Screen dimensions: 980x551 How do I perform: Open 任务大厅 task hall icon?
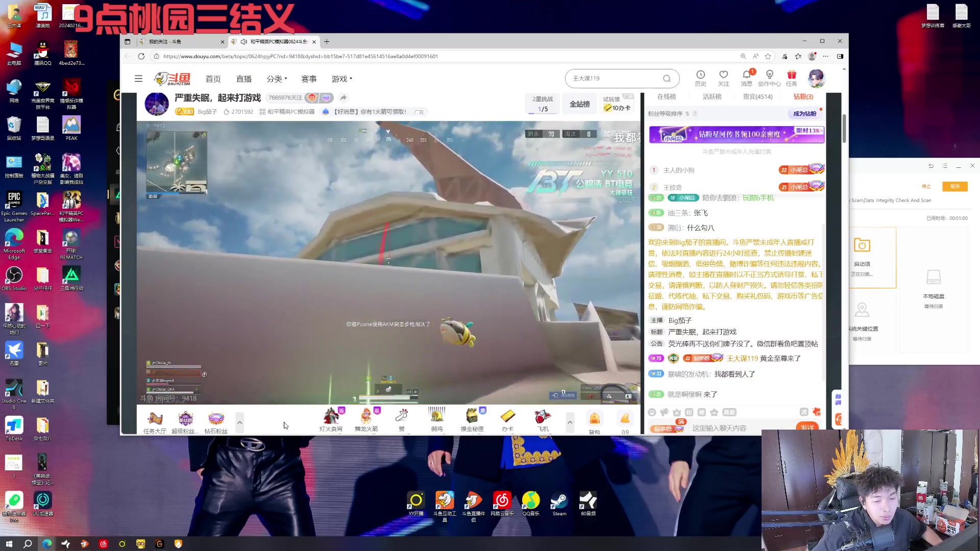(x=155, y=422)
